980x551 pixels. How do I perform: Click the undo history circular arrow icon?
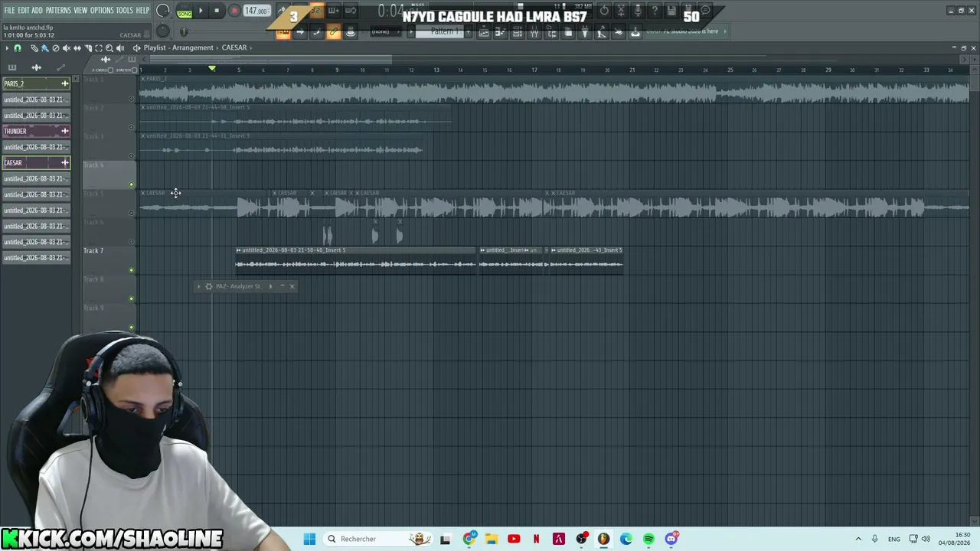click(x=604, y=11)
